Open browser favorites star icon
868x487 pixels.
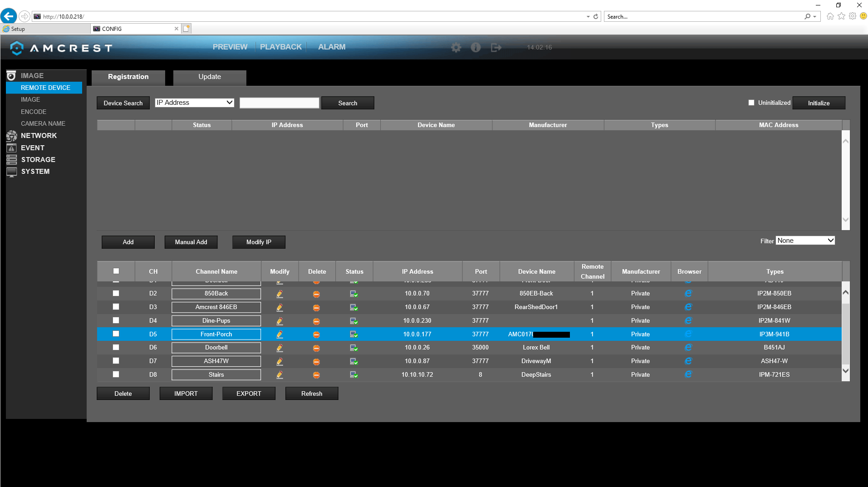coord(841,16)
